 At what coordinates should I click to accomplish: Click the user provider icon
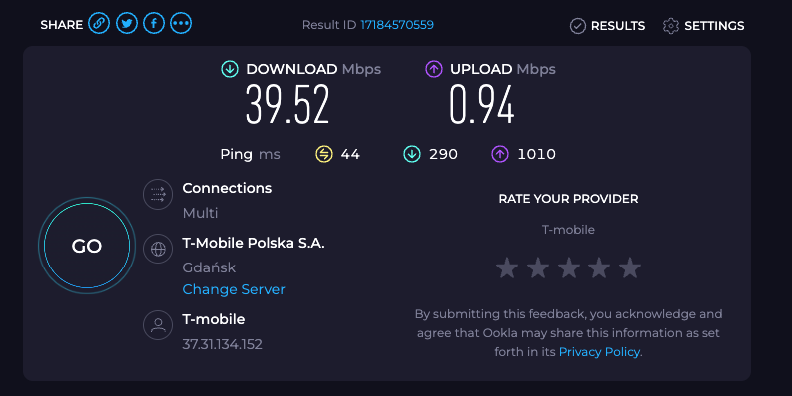[x=158, y=325]
